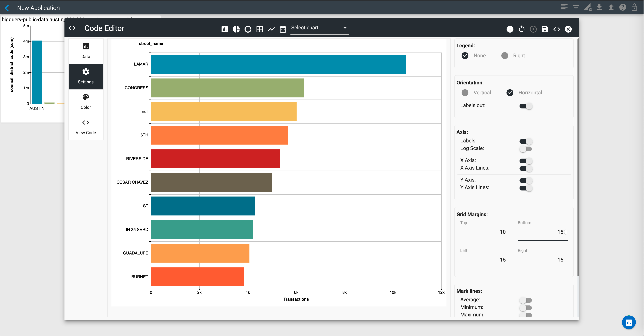Click the CONGRESS green bar

coord(228,88)
